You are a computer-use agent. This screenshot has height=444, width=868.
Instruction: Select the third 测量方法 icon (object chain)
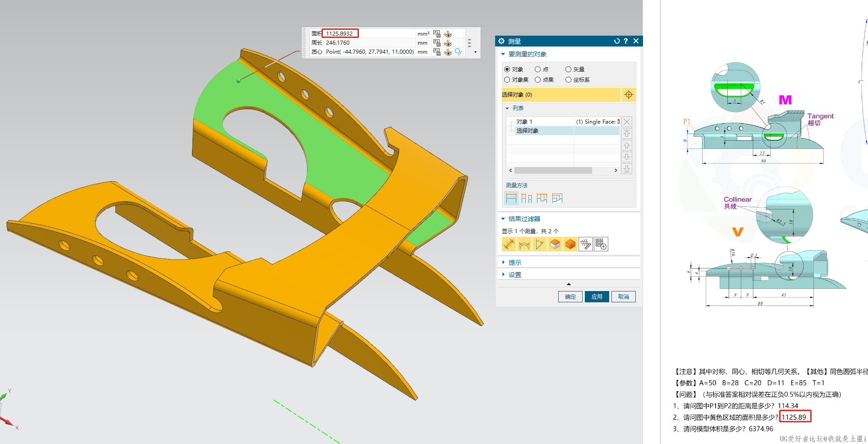(x=542, y=198)
